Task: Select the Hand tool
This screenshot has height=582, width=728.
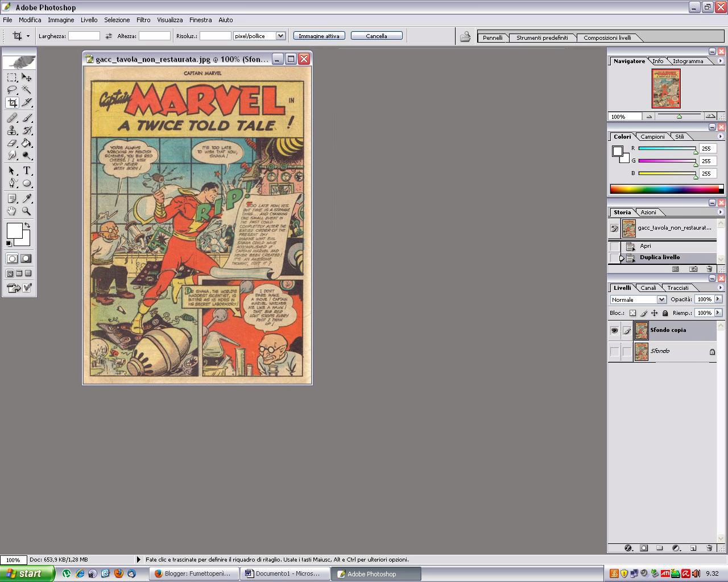Action: tap(12, 211)
